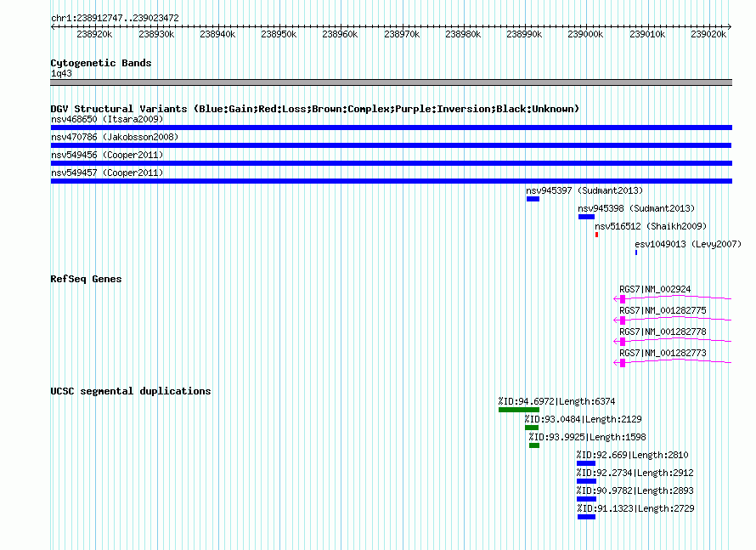The image size is (756, 550).
Task: Click ruler tick label 238950k
Action: point(279,34)
